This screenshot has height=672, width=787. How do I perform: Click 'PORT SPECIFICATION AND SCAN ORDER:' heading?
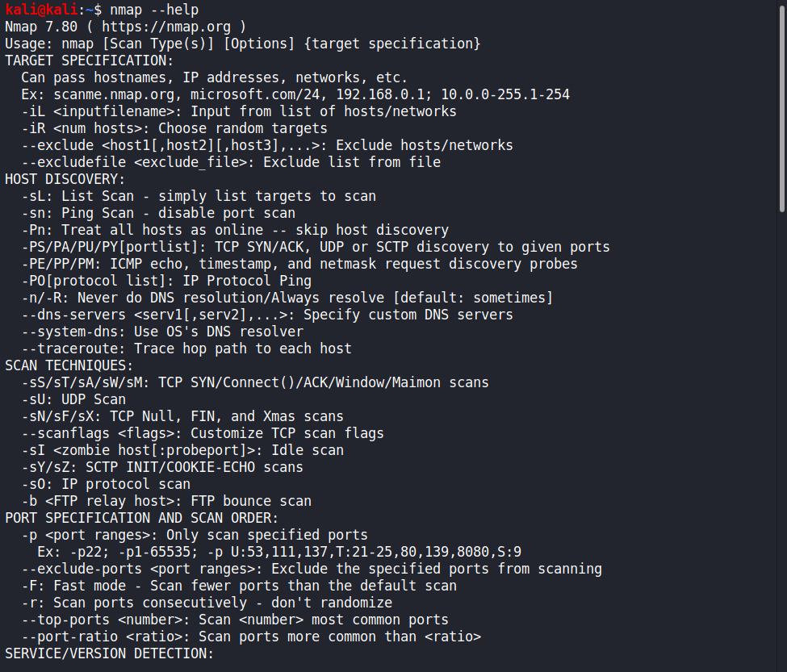tap(141, 518)
